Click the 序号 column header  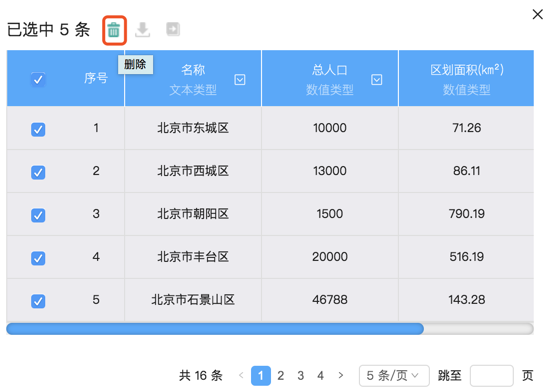pos(96,78)
